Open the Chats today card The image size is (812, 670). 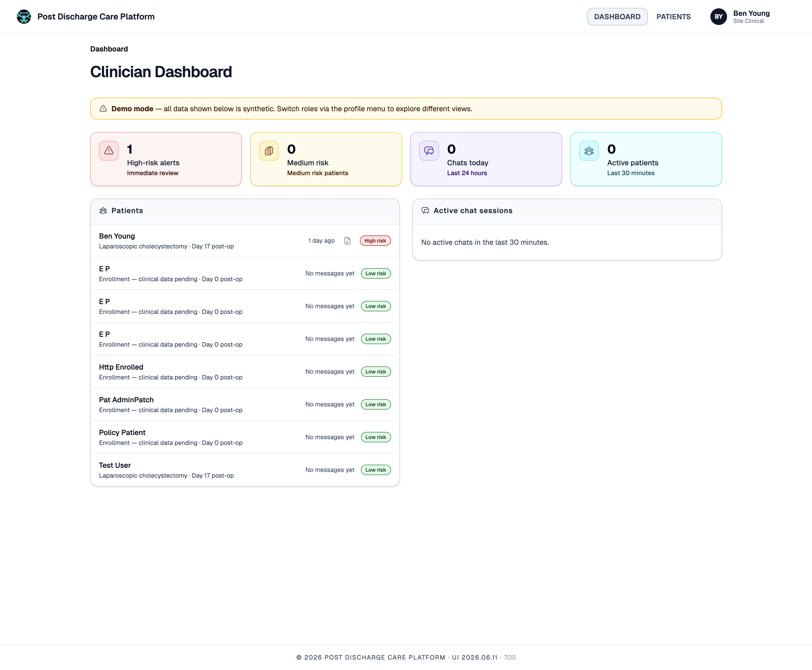click(486, 159)
